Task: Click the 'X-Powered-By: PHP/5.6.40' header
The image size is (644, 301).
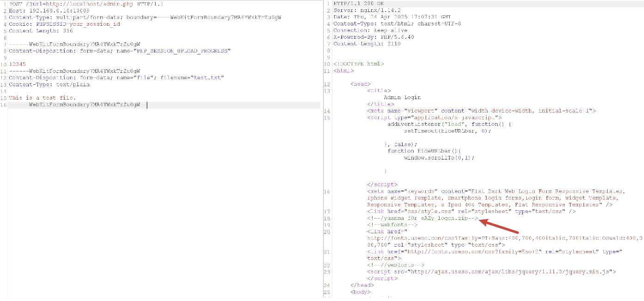Action: click(373, 37)
